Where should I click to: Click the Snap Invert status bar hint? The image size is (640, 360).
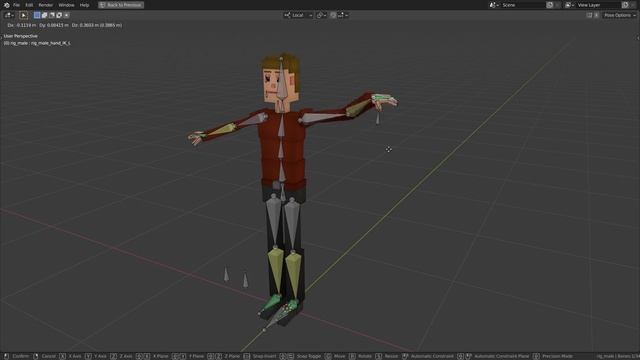click(264, 356)
